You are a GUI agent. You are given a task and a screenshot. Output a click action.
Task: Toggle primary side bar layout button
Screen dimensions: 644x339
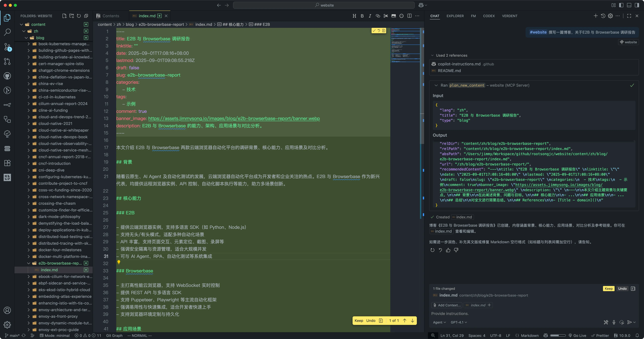[621, 5]
